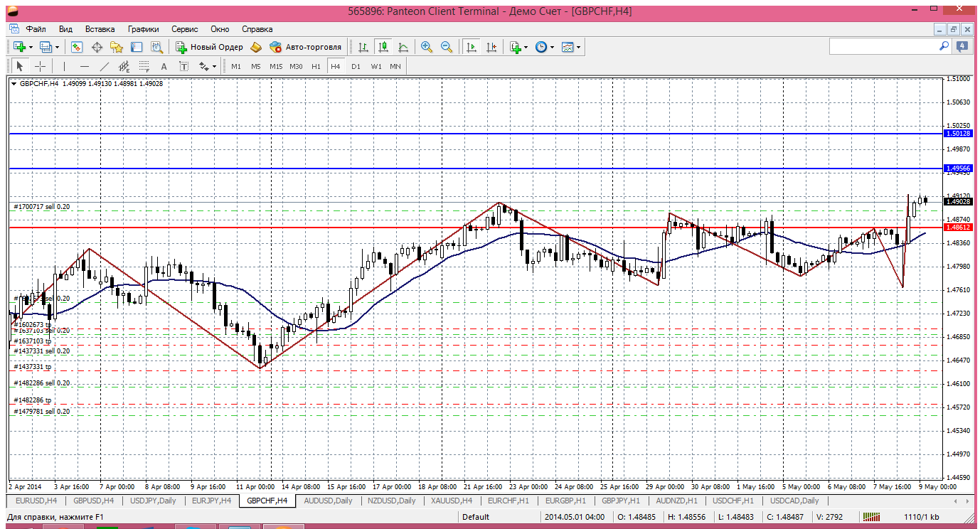
Task: Switch to line chart display
Action: click(x=403, y=47)
